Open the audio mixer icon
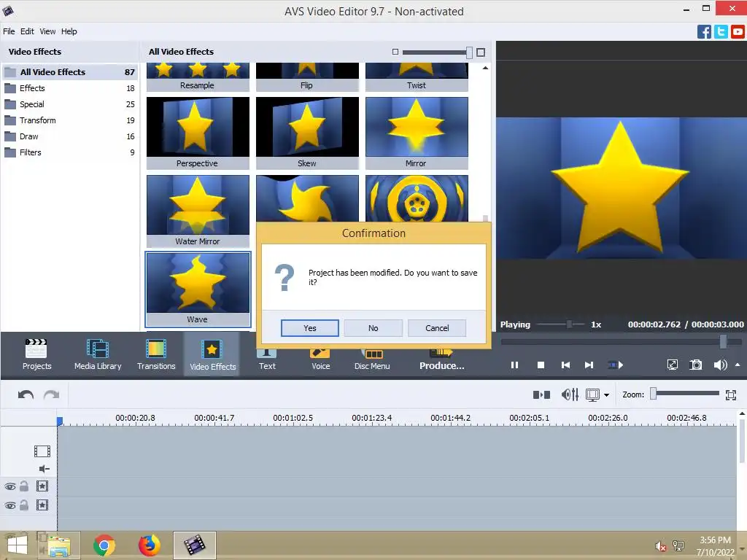Image resolution: width=747 pixels, height=560 pixels. 570,394
